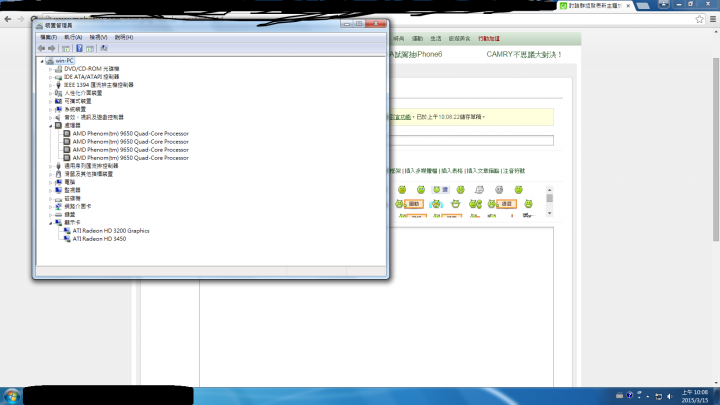Click the IDE ATA/ATAPI controller icon
The width and height of the screenshot is (720, 405).
coord(58,77)
